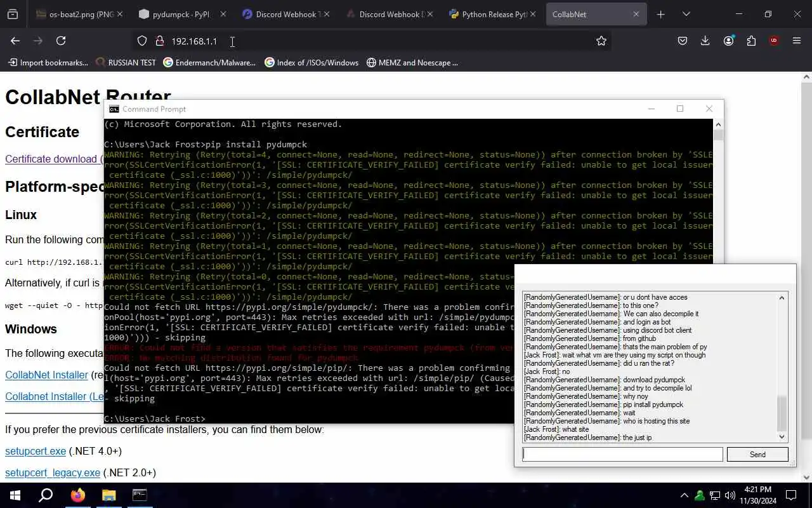
Task: Click page scrollbar down arrow
Action: [x=806, y=477]
